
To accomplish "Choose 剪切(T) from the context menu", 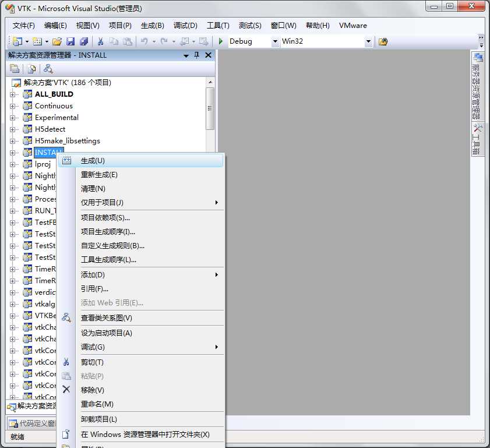I will pyautogui.click(x=141, y=362).
